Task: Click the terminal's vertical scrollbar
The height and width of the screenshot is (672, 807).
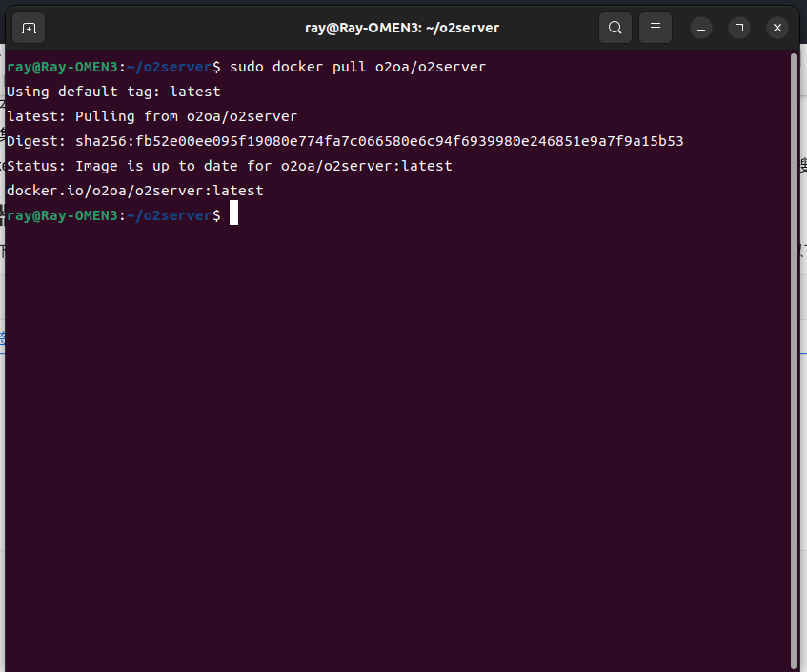Action: tap(795, 362)
